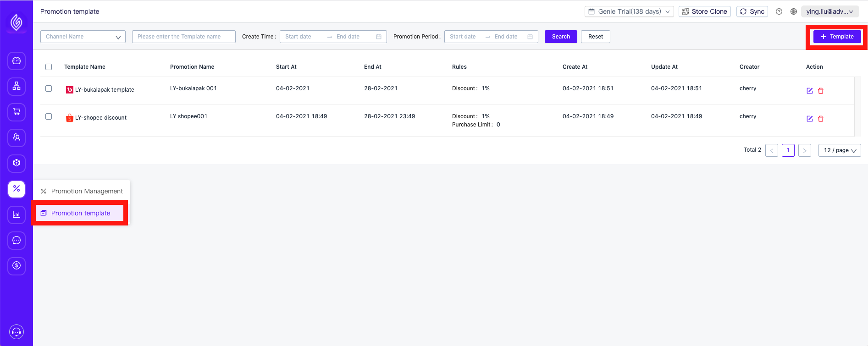Click the Search button
868x346 pixels.
point(561,37)
